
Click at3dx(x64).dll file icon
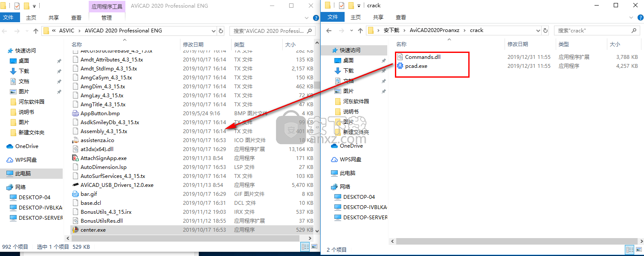point(75,149)
